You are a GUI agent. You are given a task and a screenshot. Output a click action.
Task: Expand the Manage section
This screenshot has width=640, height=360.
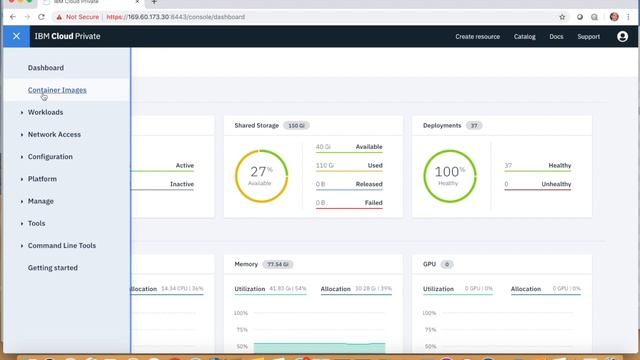(40, 201)
